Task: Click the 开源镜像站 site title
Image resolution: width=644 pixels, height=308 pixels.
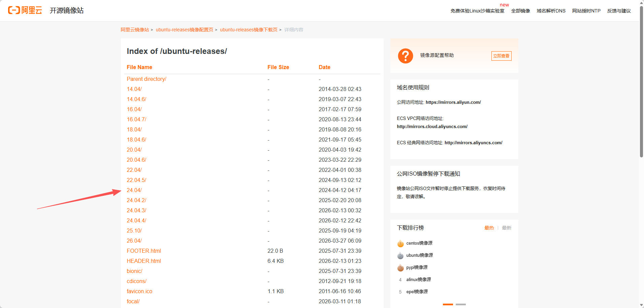Action: [x=67, y=10]
